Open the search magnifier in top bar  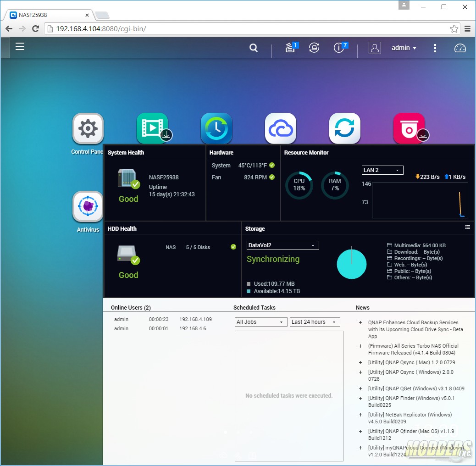click(254, 48)
